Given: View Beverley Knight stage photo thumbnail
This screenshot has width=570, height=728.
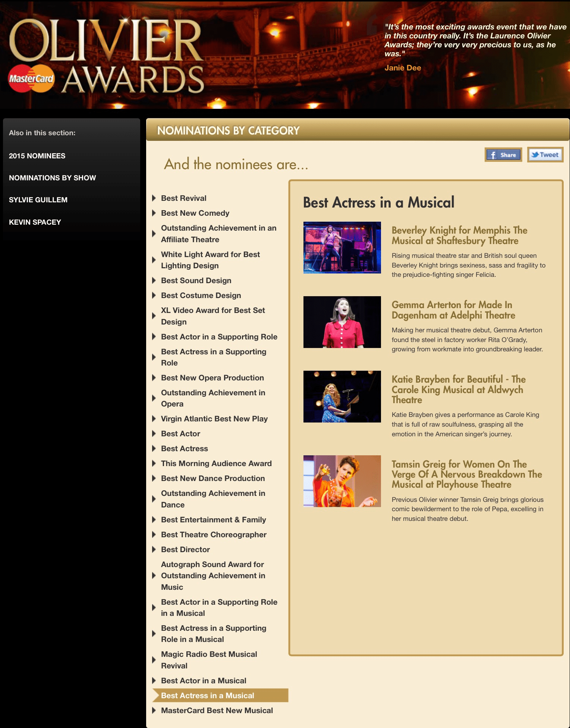Looking at the screenshot, I should (342, 247).
